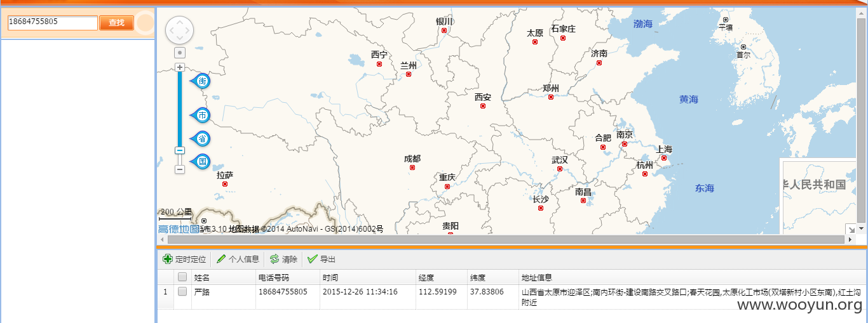Click the 经度 column header
This screenshot has width=868, height=323.
(x=442, y=277)
